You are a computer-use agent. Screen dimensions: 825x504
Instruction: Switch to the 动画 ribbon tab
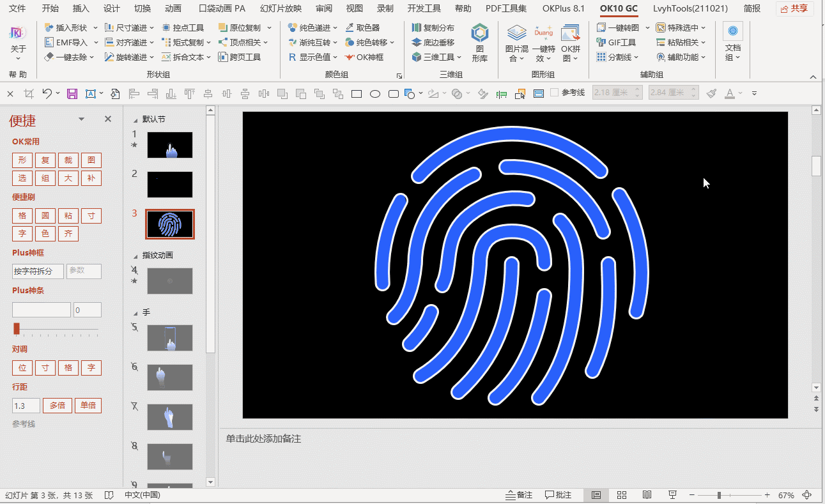coord(173,9)
